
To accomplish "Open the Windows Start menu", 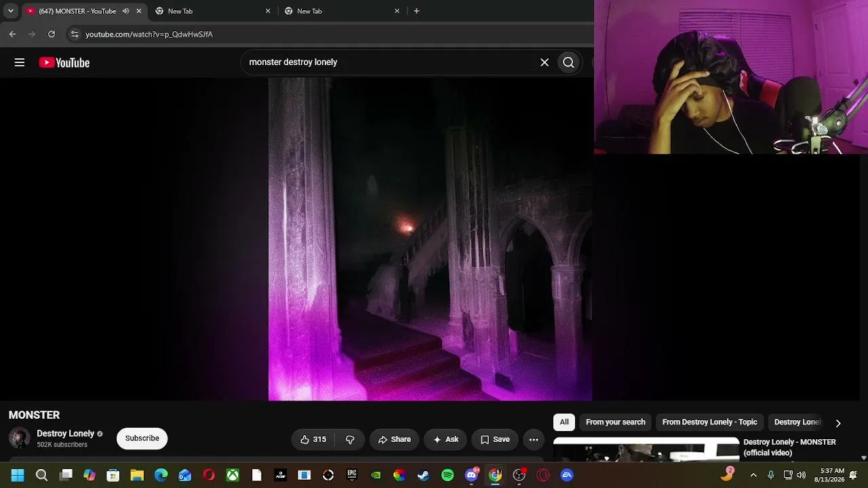I will point(18,475).
